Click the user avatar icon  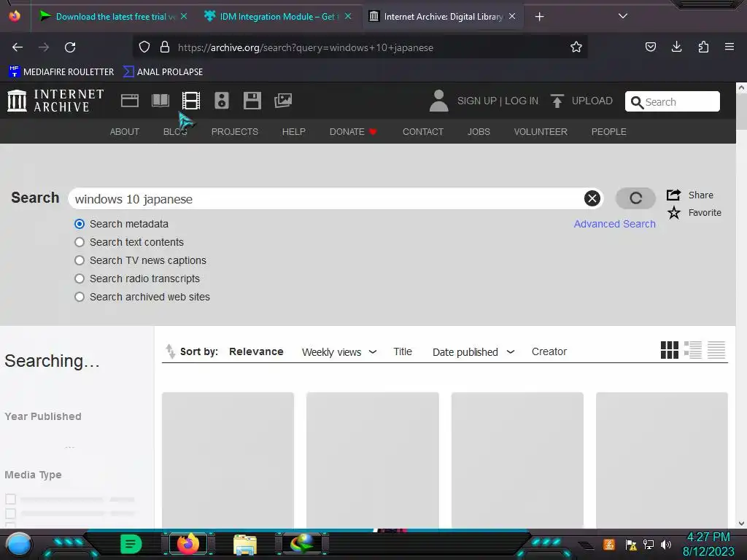(x=438, y=101)
